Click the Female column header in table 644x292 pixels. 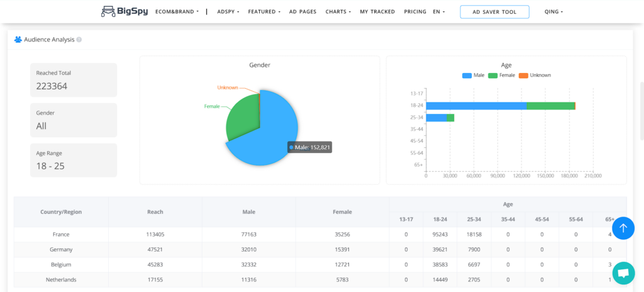click(342, 212)
